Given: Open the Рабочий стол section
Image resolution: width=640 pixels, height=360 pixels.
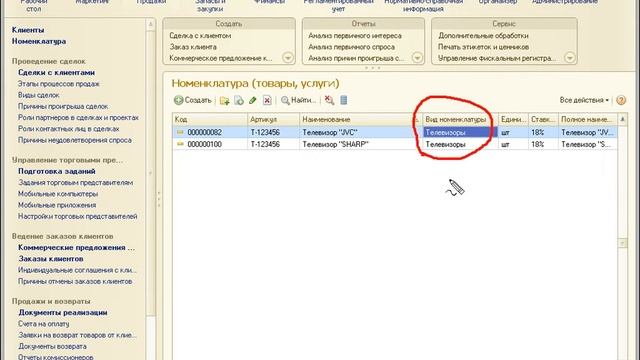Looking at the screenshot, I should coord(33,5).
